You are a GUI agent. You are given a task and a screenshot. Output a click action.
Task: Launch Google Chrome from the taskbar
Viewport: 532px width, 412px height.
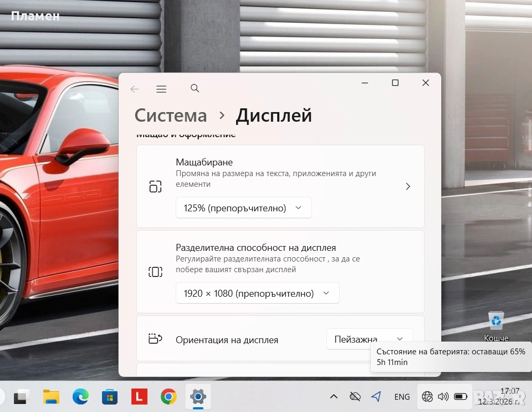click(x=168, y=397)
